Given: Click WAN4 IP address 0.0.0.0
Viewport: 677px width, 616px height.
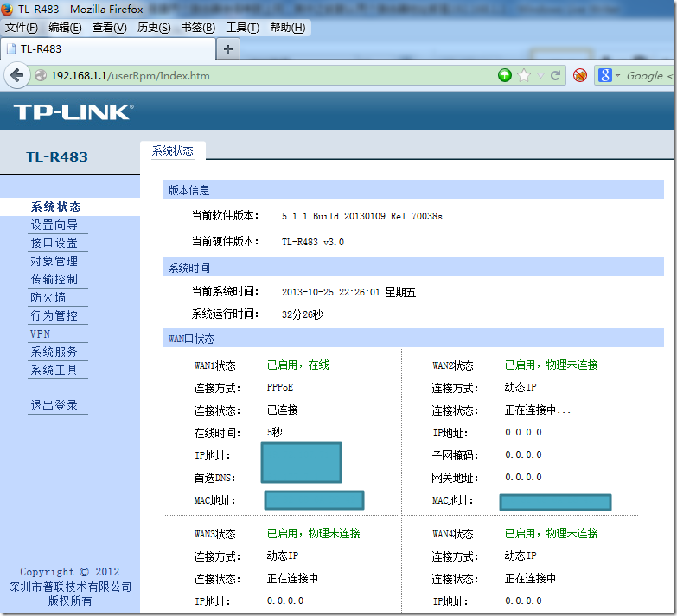Looking at the screenshot, I should 523,600.
